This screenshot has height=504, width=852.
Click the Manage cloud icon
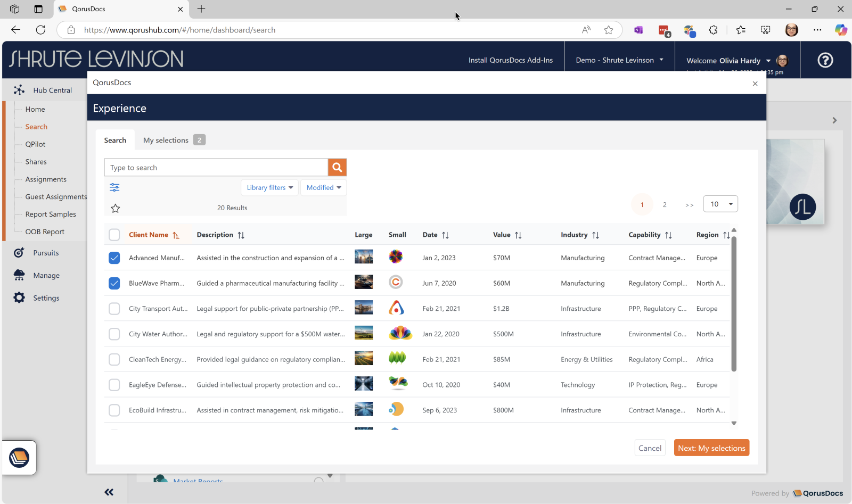click(19, 275)
